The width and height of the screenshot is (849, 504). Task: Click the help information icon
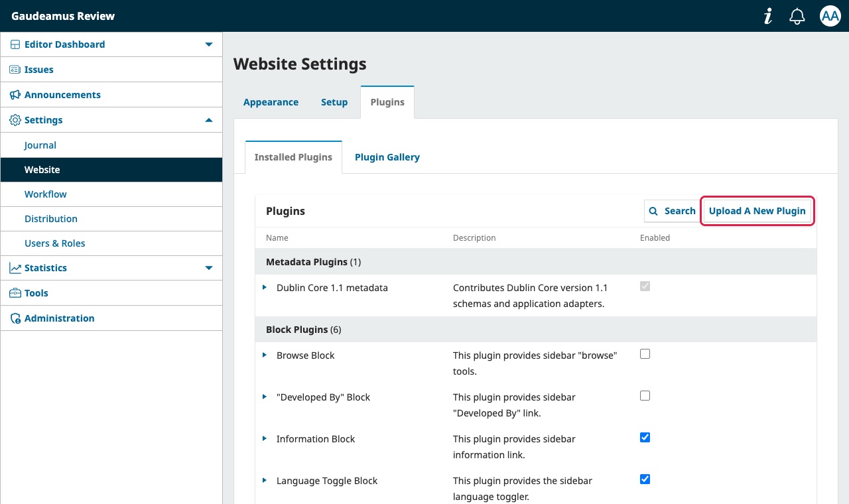coord(768,16)
